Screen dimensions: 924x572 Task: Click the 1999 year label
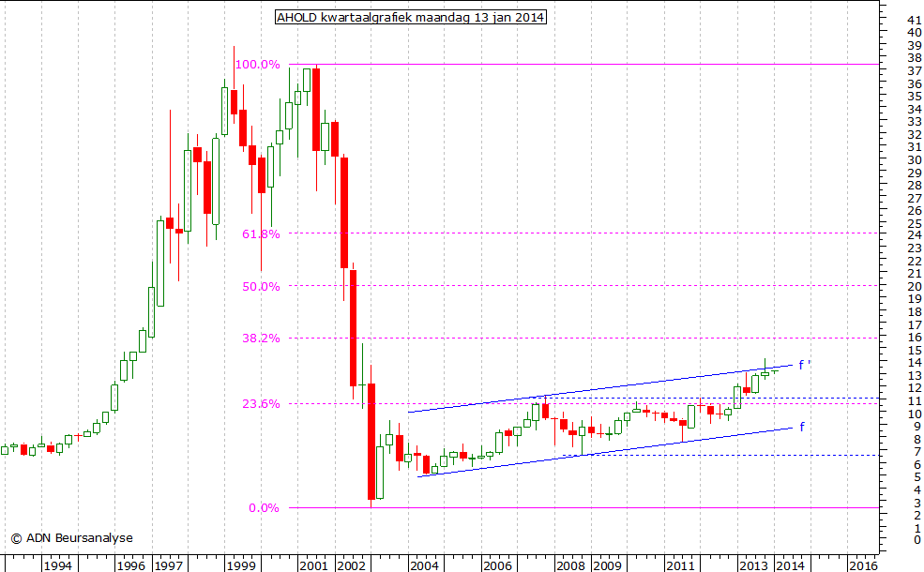pos(242,565)
